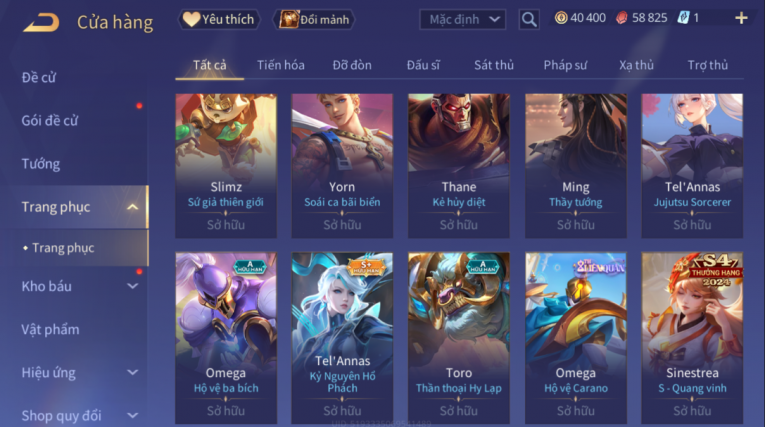Expand the Shop quy đổi section
This screenshot has width=765, height=427.
pyautogui.click(x=132, y=415)
